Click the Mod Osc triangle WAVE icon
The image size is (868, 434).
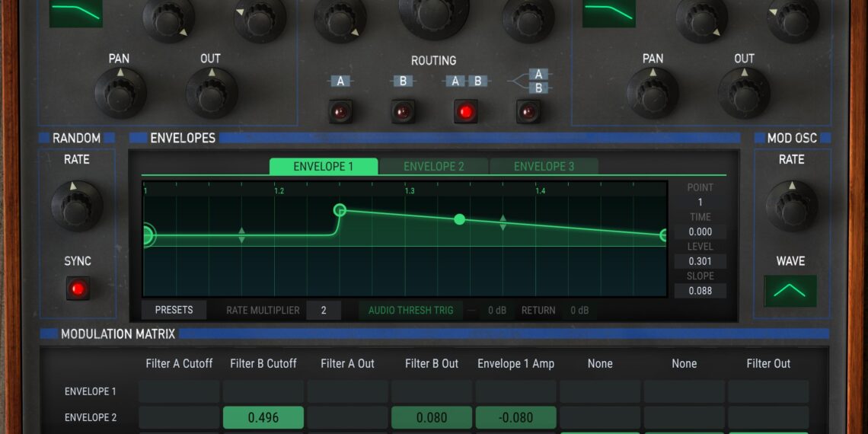pyautogui.click(x=790, y=291)
